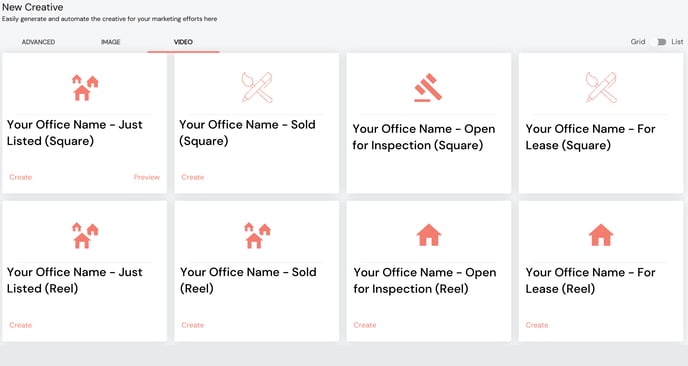Create the Sold (Square) video

[x=193, y=177]
